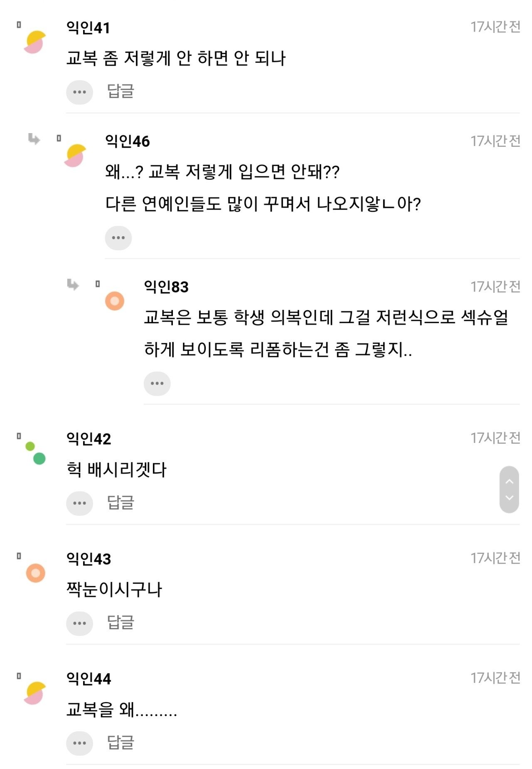Reply to 익인41's comment with 답글
This screenshot has height=769, width=532.
click(x=121, y=91)
